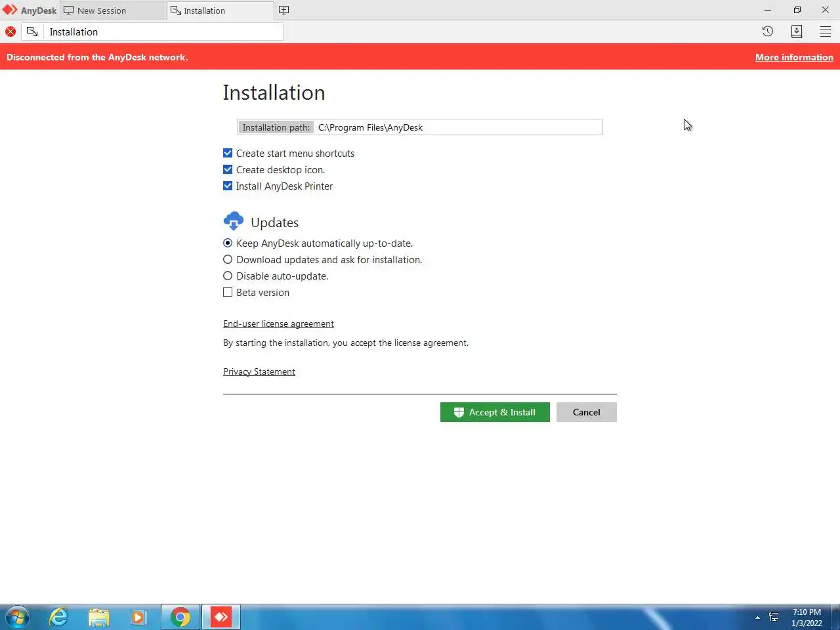This screenshot has width=840, height=630.
Task: Enable Beta version checkbox
Action: pos(228,292)
